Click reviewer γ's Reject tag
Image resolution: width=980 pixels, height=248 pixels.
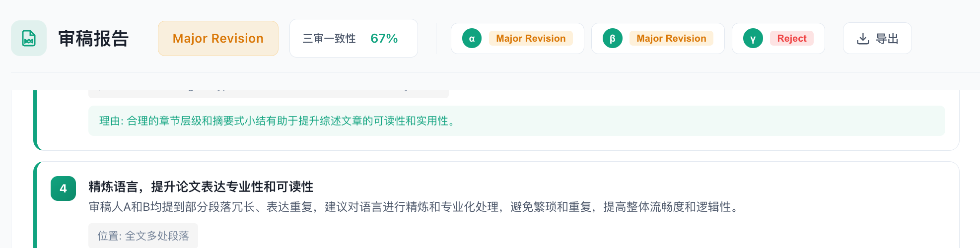[x=791, y=38]
